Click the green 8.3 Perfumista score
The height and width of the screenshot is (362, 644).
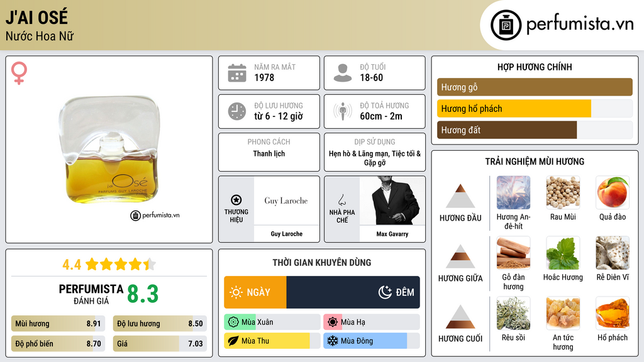coord(143,294)
